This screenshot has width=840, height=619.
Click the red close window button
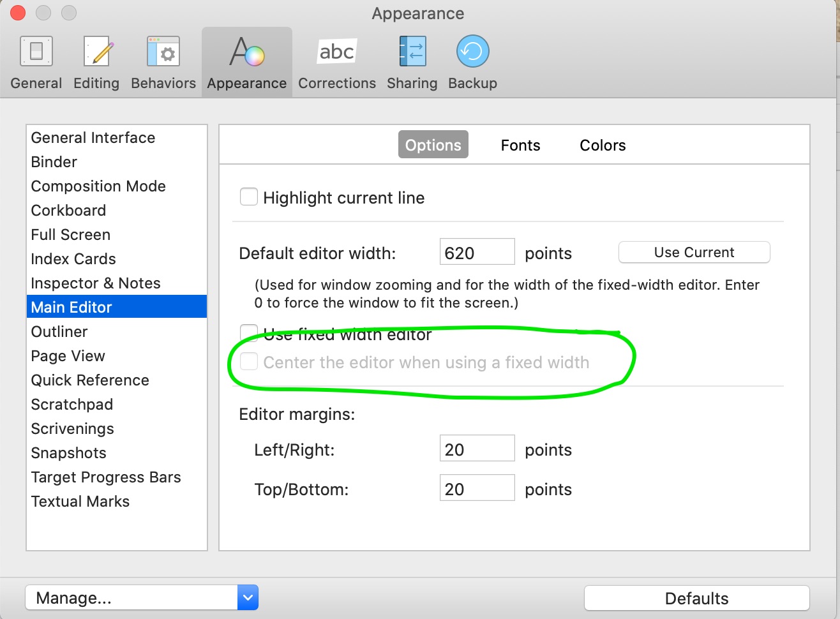click(x=18, y=13)
